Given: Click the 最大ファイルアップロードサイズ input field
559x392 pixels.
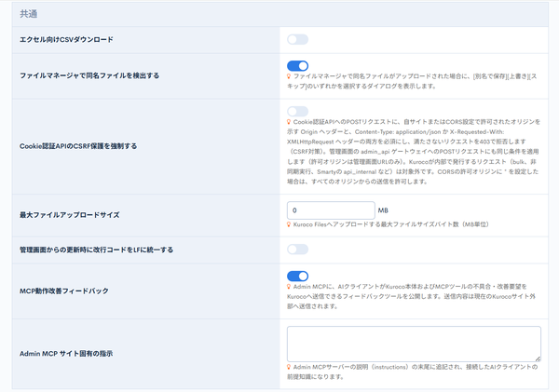Looking at the screenshot, I should 331,210.
